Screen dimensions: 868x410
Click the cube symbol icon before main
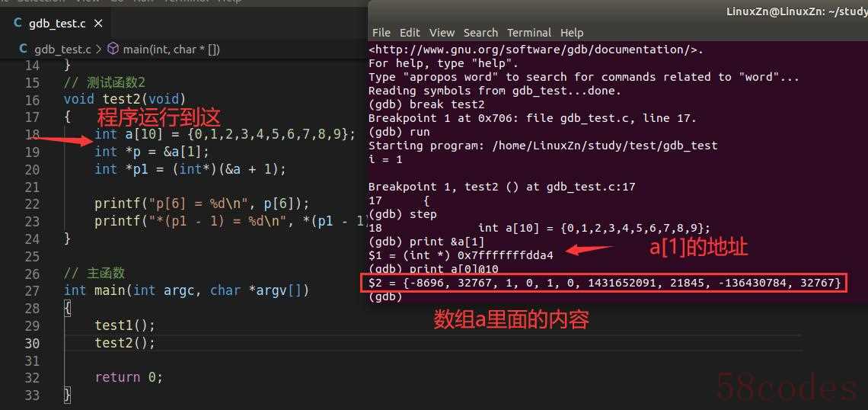113,49
